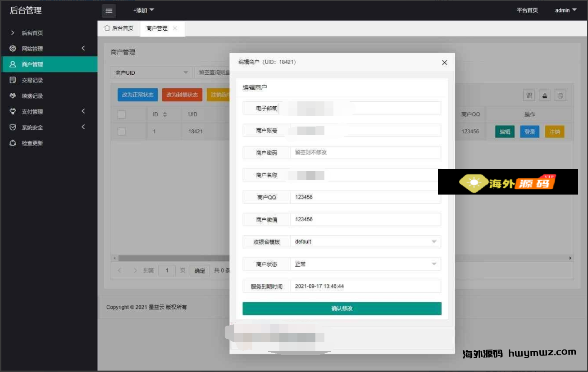The width and height of the screenshot is (588, 372).
Task: Click the 商户QQ input field
Action: pos(365,197)
